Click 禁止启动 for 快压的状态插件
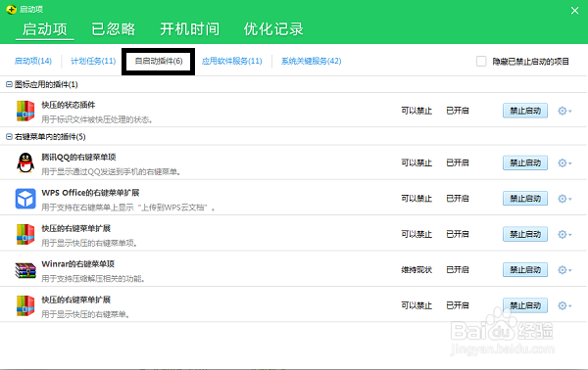The width and height of the screenshot is (588, 370). (x=525, y=111)
